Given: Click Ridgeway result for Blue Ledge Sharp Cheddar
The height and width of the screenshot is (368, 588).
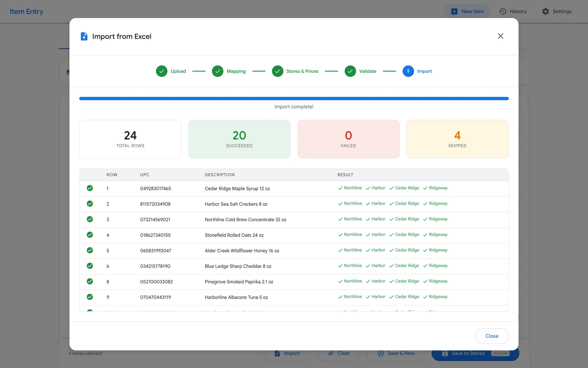Looking at the screenshot, I should pos(435,266).
